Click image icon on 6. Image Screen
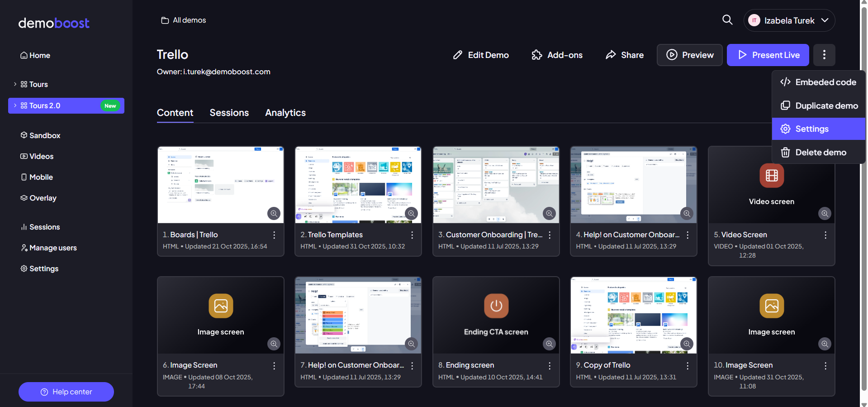868x407 pixels. [221, 306]
